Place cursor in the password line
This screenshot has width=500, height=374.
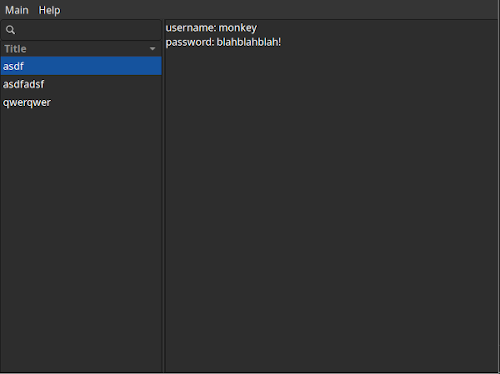point(223,42)
